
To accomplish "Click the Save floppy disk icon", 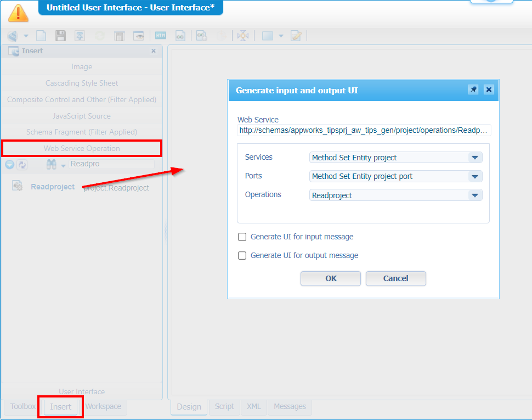I will (60, 36).
